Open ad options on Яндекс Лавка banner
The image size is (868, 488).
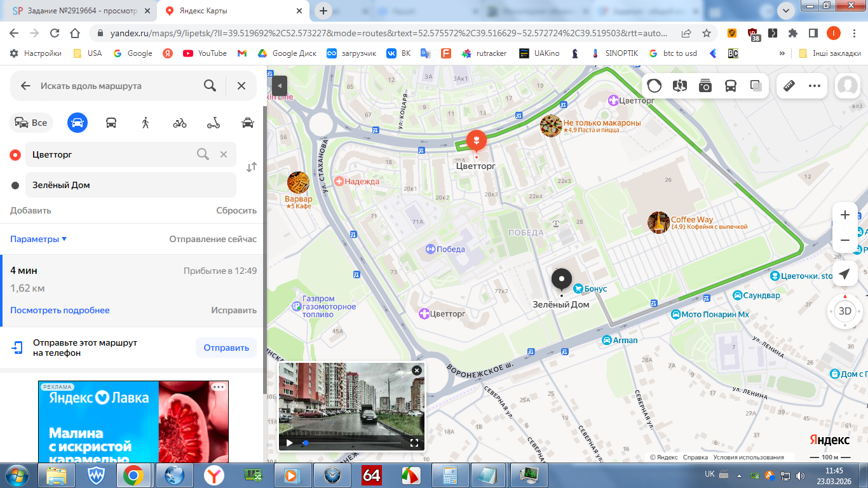click(x=219, y=387)
